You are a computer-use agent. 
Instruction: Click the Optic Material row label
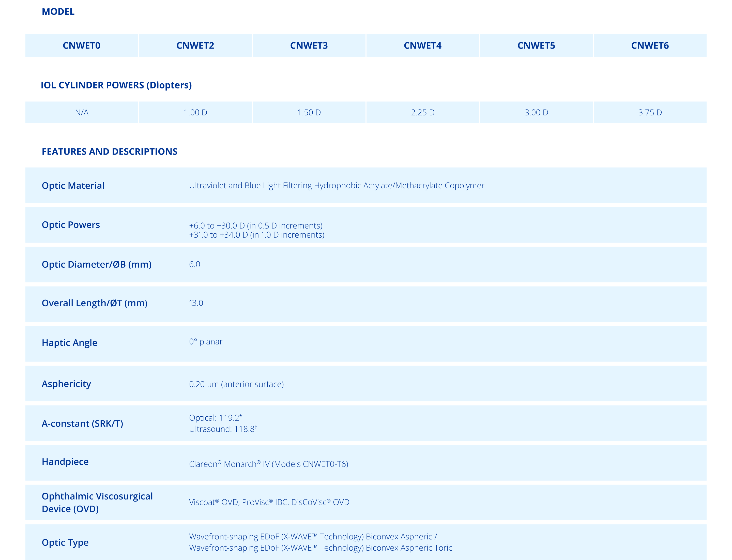[x=73, y=185]
